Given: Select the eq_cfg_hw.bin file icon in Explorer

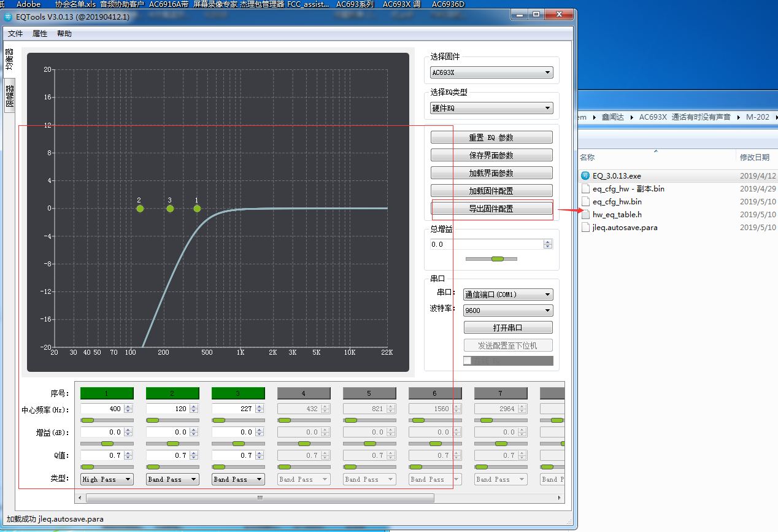Looking at the screenshot, I should click(x=585, y=202).
